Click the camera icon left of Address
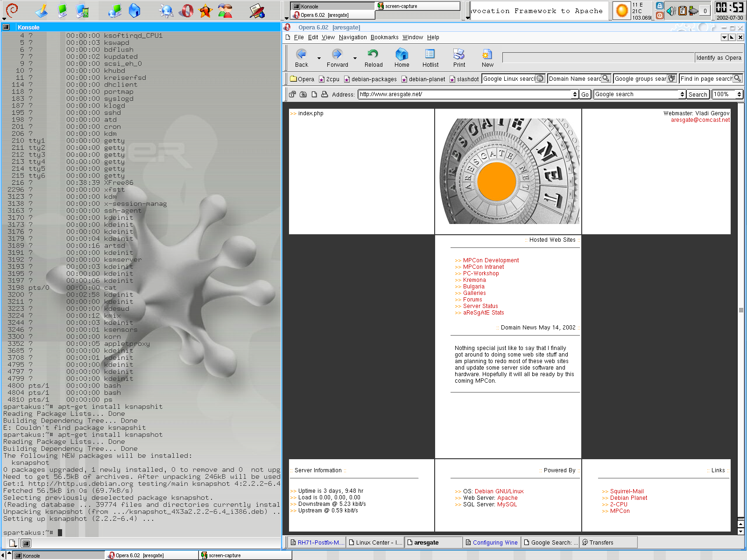This screenshot has height=560, width=747. tap(303, 94)
